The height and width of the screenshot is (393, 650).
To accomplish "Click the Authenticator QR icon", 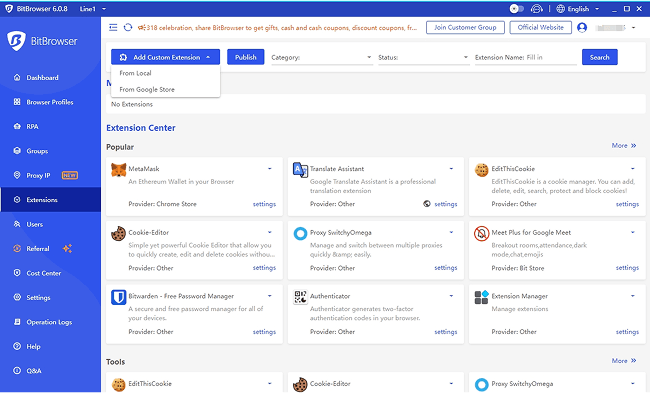I will [300, 297].
